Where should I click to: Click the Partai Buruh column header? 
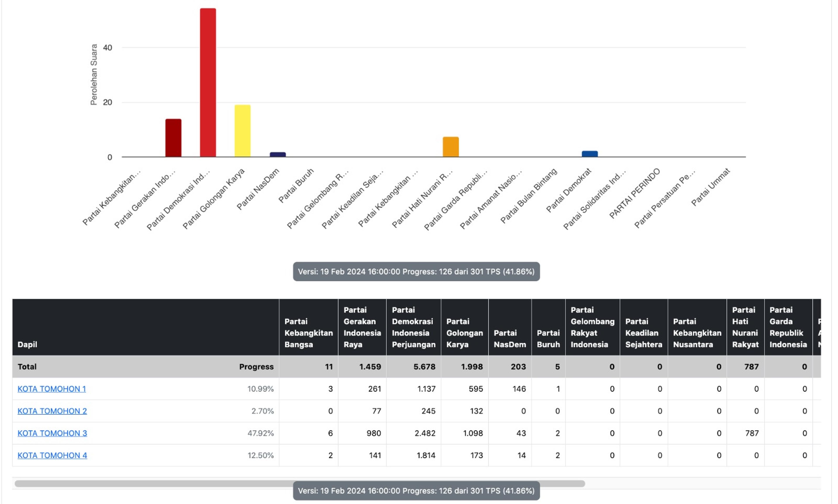coord(548,327)
